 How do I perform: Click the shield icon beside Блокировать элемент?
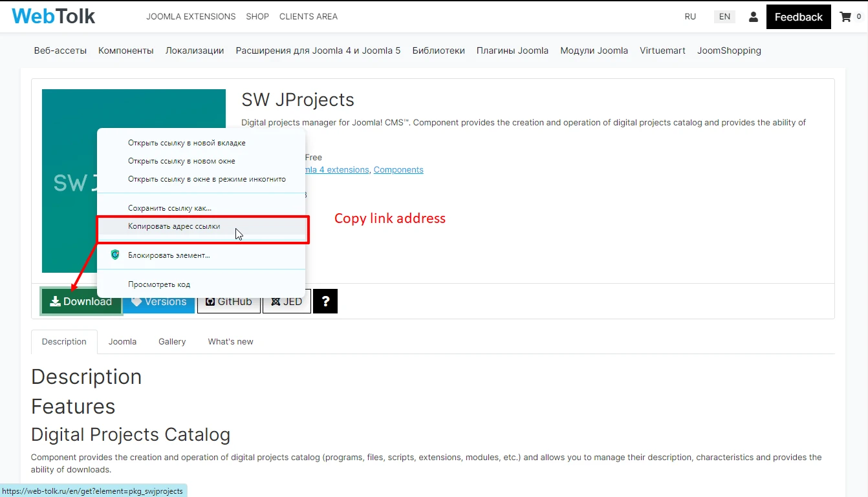[115, 255]
